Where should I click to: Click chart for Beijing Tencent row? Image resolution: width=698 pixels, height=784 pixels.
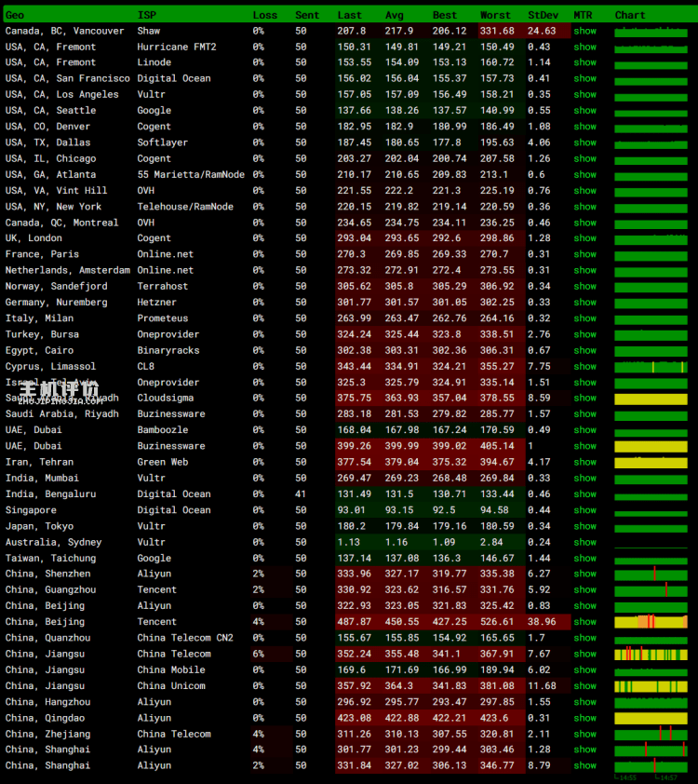(x=651, y=622)
